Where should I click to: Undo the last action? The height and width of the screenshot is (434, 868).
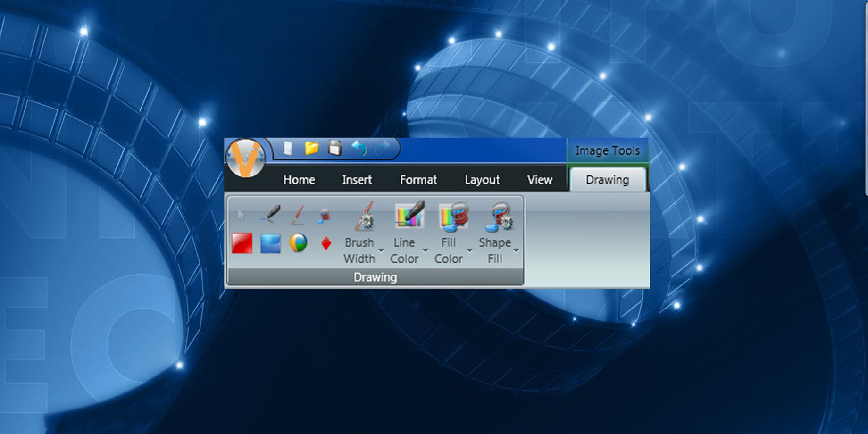359,149
